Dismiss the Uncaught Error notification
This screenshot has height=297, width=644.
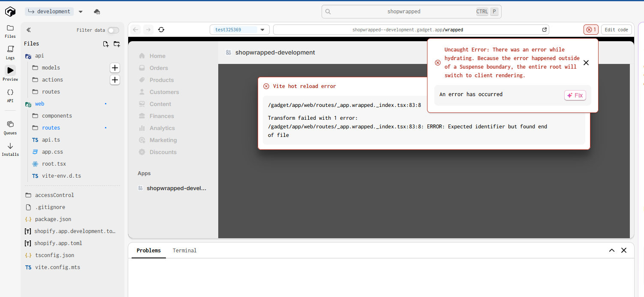point(586,63)
